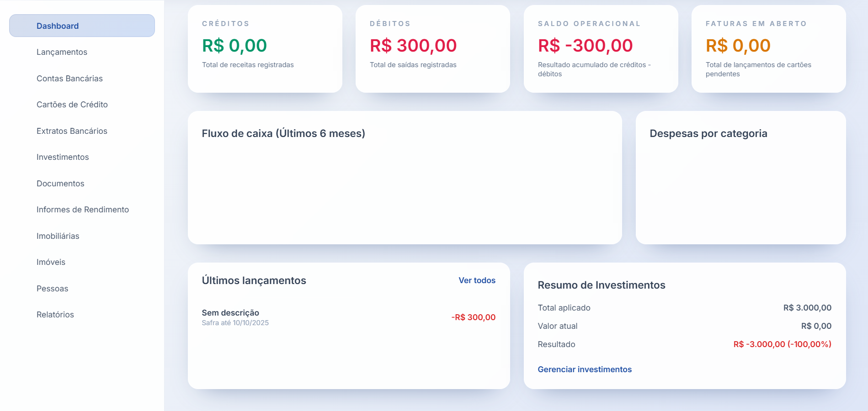Open the Documentos page

pos(60,183)
